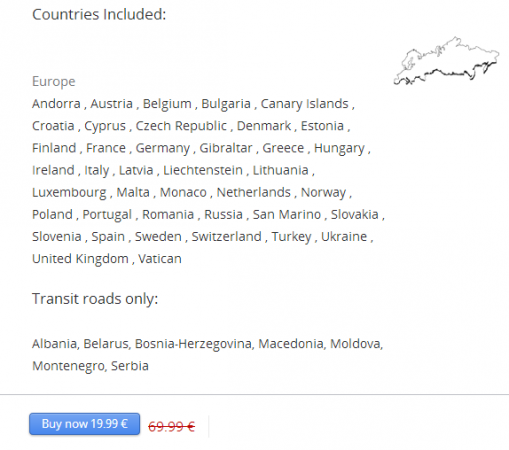Click Czech Republic in the list

tap(181, 126)
